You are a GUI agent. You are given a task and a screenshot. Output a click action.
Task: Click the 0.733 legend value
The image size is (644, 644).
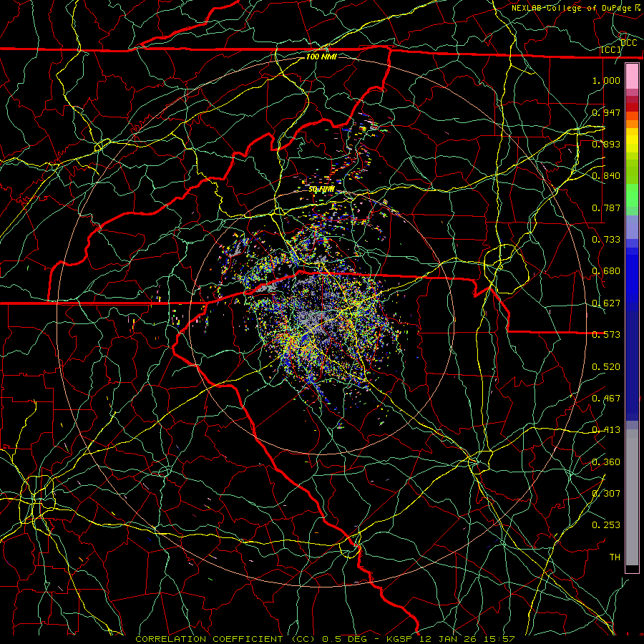pyautogui.click(x=606, y=240)
